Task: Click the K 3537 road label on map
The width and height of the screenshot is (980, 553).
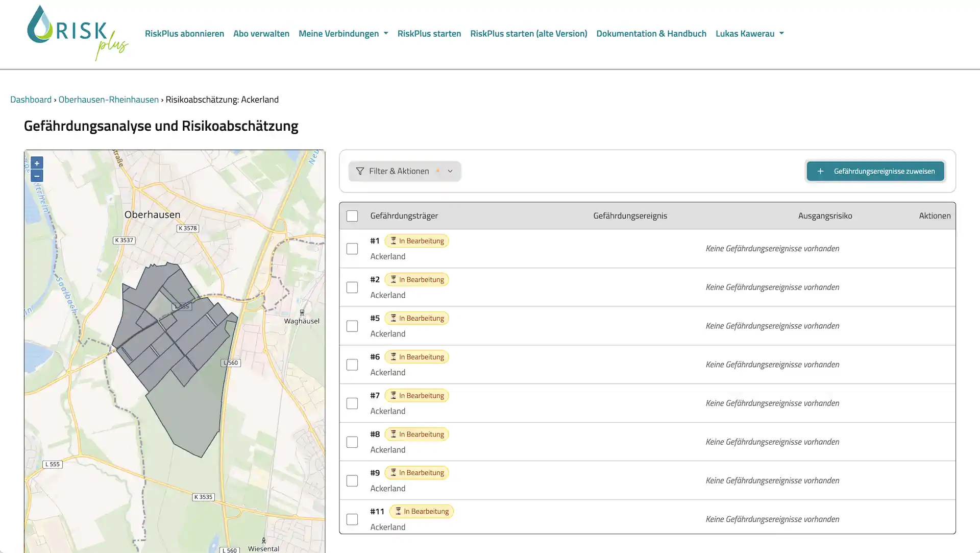Action: 124,240
